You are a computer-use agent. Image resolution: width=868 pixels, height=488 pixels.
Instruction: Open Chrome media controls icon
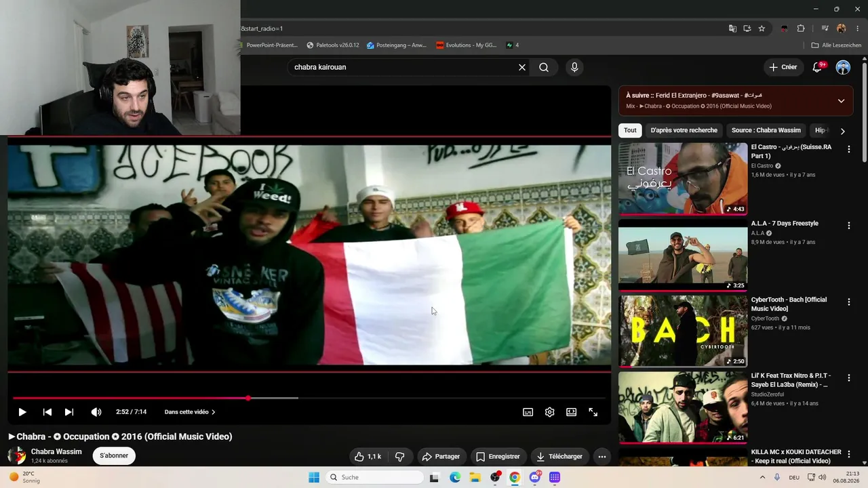pos(825,28)
